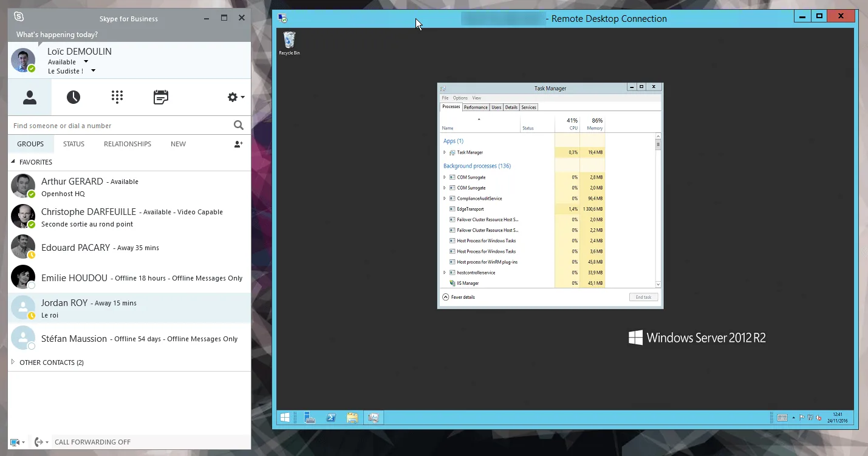Click the Task Manager window title icon
The width and height of the screenshot is (868, 456).
(x=443, y=89)
